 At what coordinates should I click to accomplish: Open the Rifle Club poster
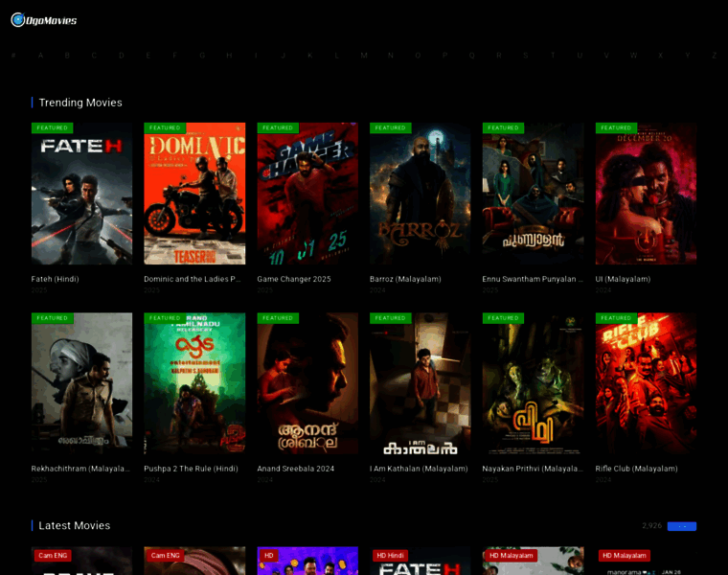tap(646, 383)
